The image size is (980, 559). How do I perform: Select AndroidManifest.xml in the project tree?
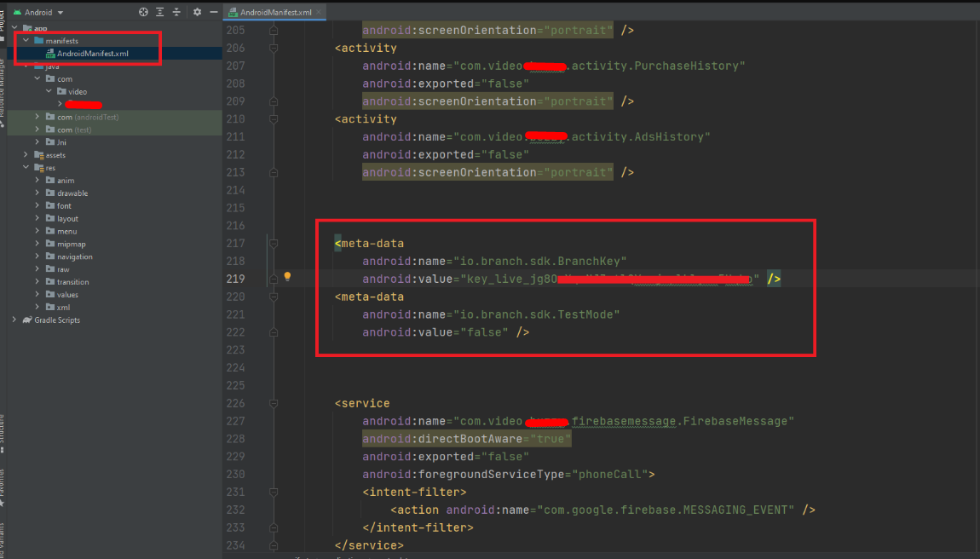[92, 54]
